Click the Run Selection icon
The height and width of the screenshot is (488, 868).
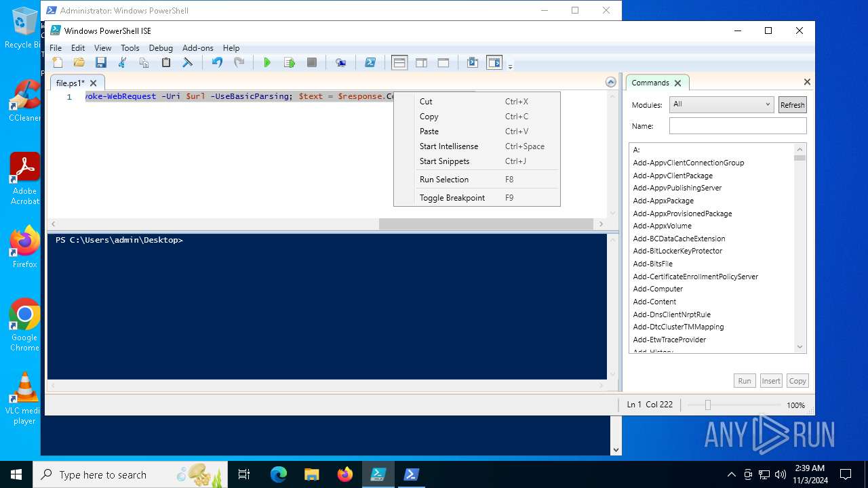(290, 62)
